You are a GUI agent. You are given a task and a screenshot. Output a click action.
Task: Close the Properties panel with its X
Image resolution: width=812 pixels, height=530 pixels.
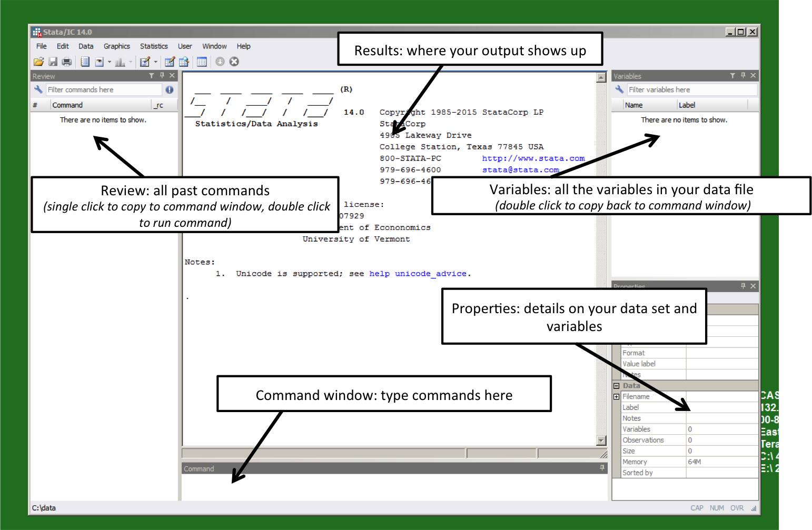point(753,286)
